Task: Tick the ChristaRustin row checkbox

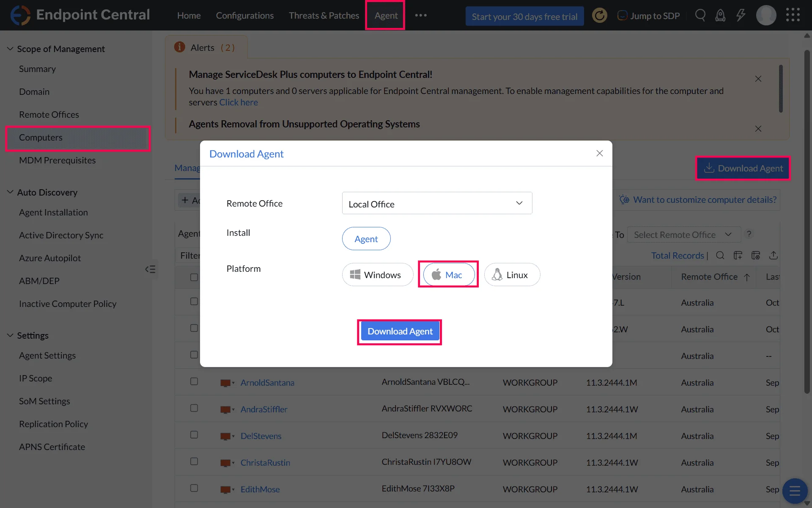Action: (x=194, y=461)
